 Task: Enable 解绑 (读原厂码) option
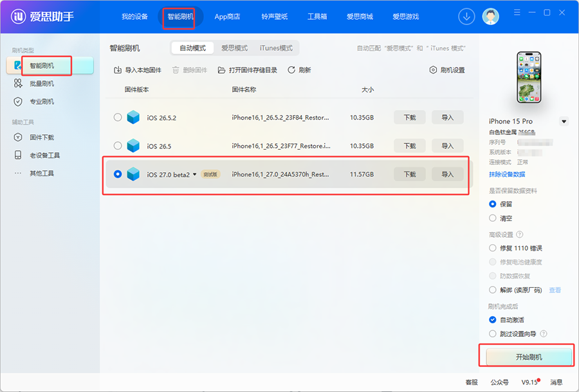[493, 290]
